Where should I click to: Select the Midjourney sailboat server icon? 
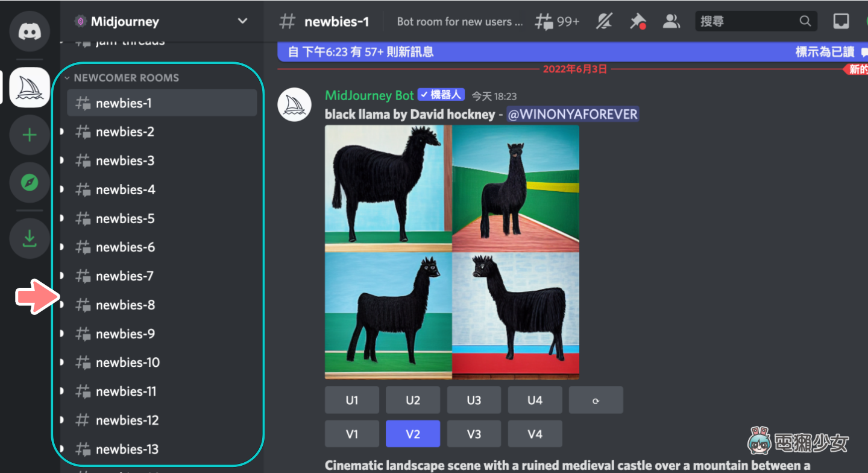[x=30, y=87]
